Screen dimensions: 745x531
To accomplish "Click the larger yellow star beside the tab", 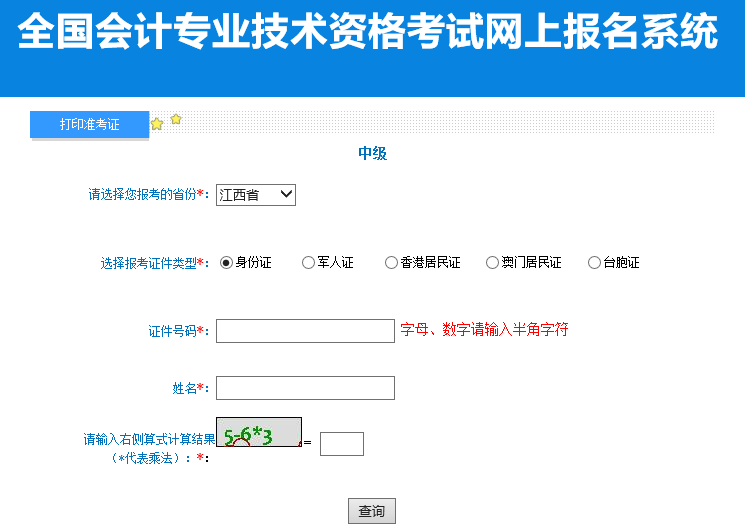I will [x=157, y=124].
